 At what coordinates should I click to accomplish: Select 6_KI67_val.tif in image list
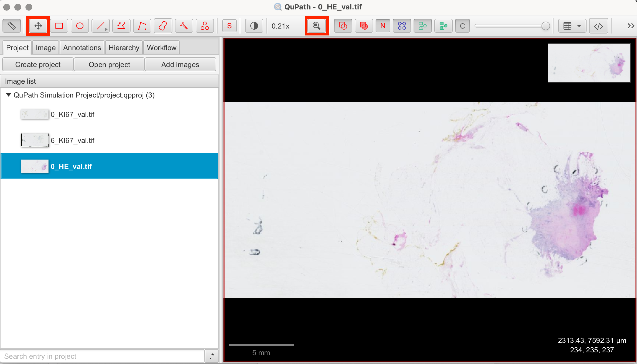(x=73, y=140)
